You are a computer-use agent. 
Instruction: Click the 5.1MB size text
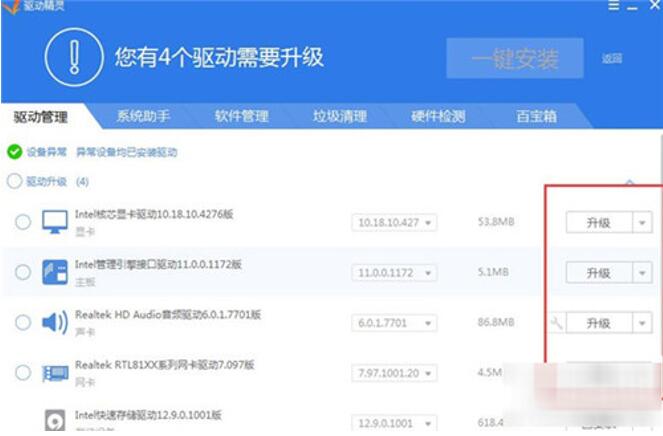(x=493, y=272)
